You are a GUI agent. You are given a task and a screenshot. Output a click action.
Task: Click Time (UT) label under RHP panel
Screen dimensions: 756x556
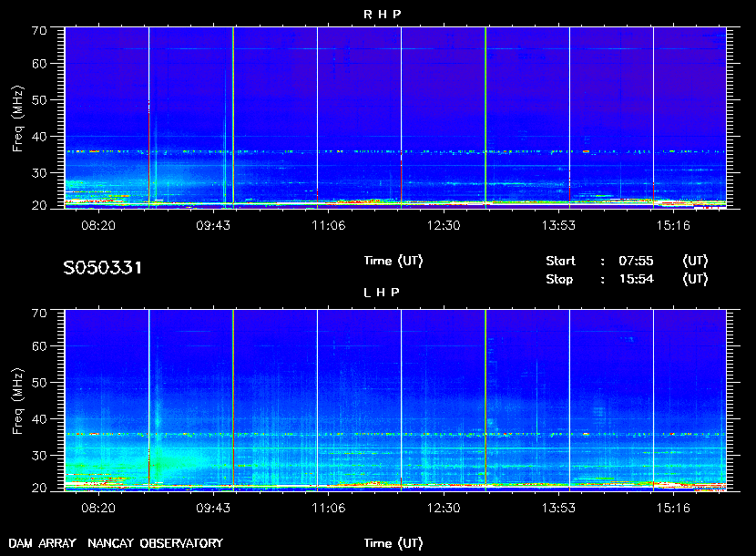(x=393, y=261)
